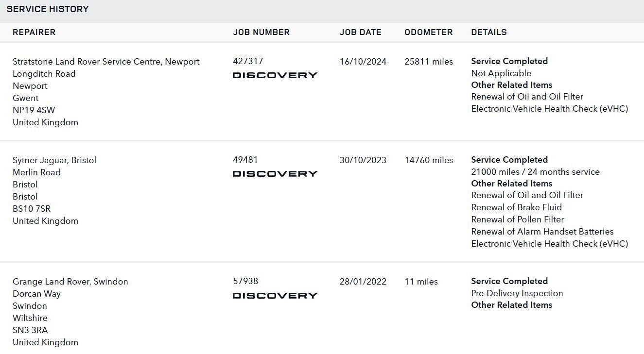
Task: Select the job date 30/10/2023
Action: tap(363, 160)
